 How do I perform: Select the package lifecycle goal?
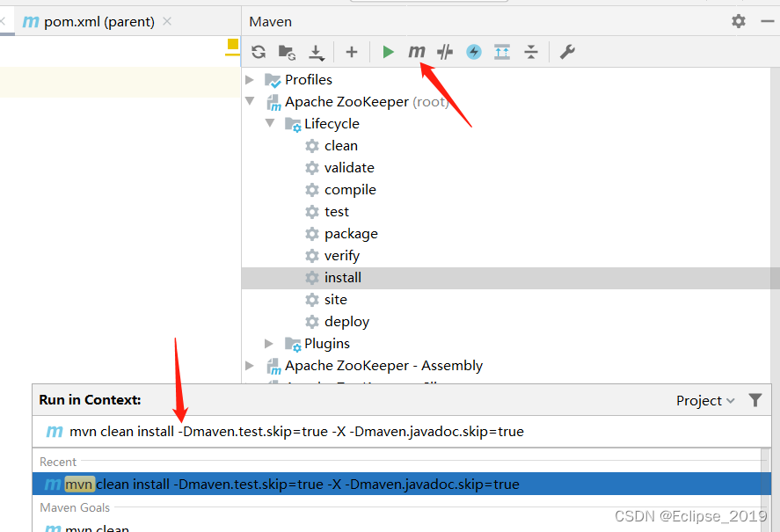click(x=351, y=234)
